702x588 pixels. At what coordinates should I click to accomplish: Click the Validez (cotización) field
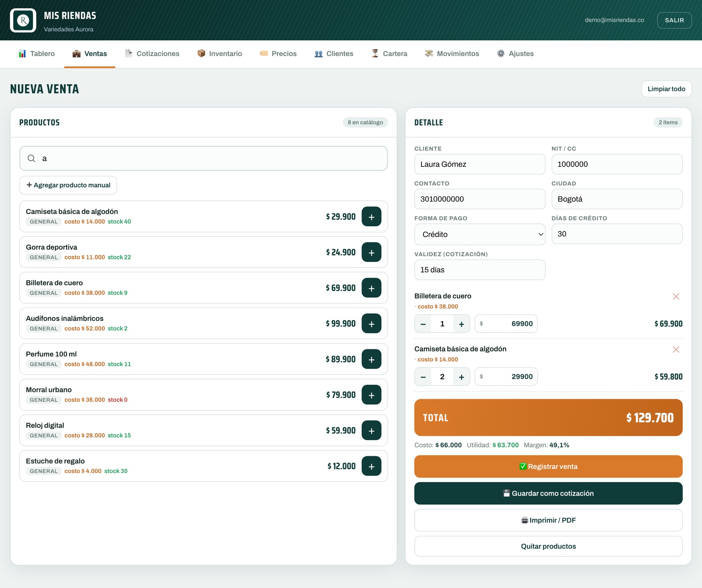pyautogui.click(x=480, y=270)
